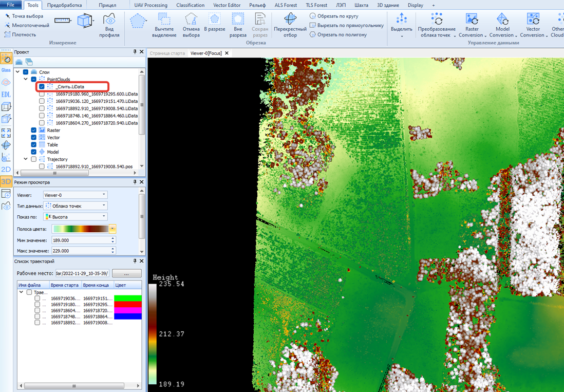Open the Перекрестный отбор cross selection tool
Image resolution: width=564 pixels, height=392 pixels.
pos(290,25)
